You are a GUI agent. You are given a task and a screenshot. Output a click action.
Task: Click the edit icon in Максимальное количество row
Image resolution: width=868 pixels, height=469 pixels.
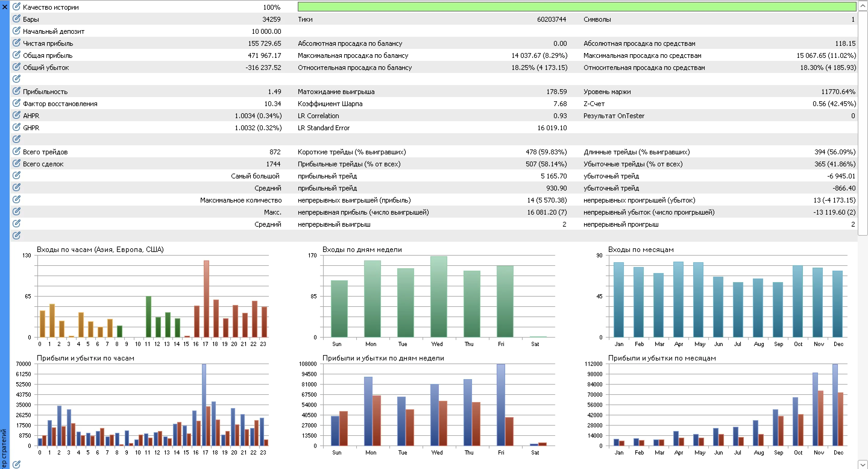click(x=17, y=200)
